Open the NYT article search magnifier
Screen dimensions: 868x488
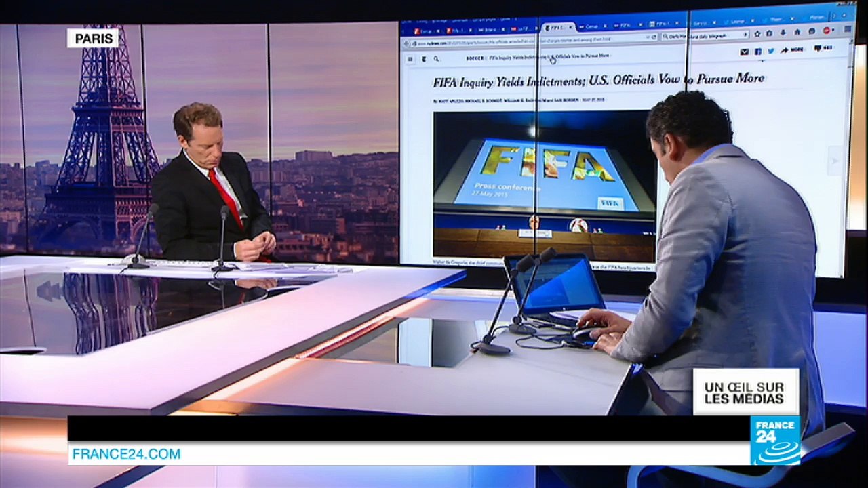(x=437, y=59)
